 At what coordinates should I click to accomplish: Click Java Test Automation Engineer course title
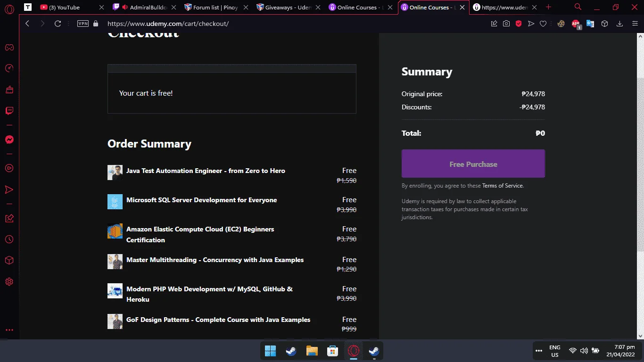pyautogui.click(x=206, y=171)
